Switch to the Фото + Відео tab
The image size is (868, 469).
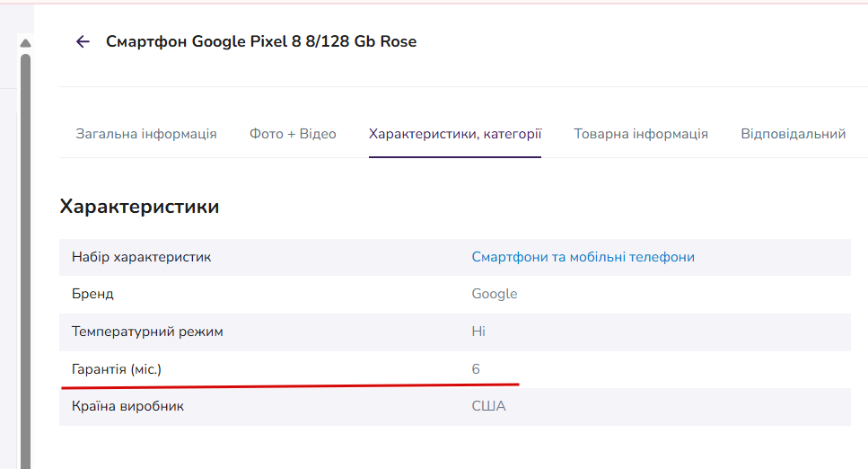click(293, 134)
